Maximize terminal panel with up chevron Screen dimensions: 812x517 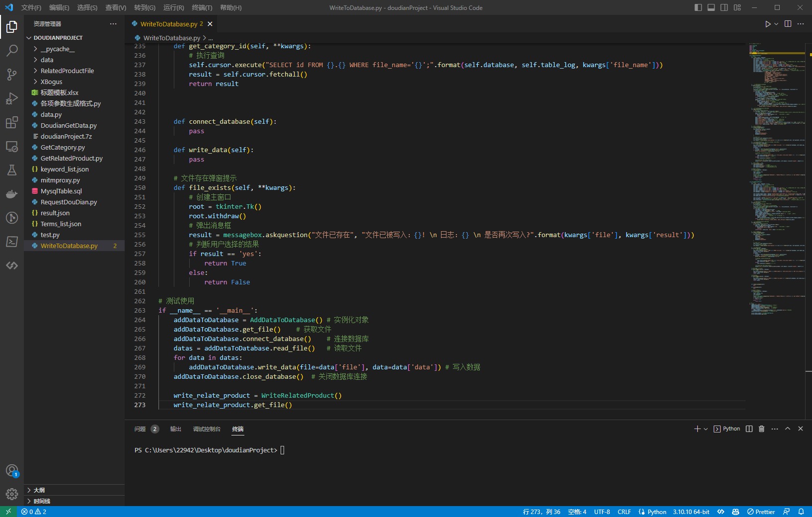tap(788, 429)
